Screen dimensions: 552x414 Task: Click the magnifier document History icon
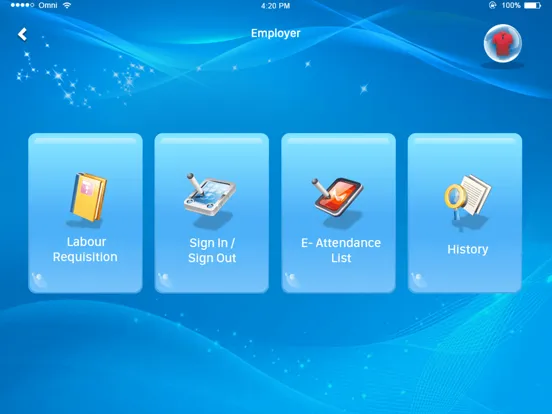(468, 197)
